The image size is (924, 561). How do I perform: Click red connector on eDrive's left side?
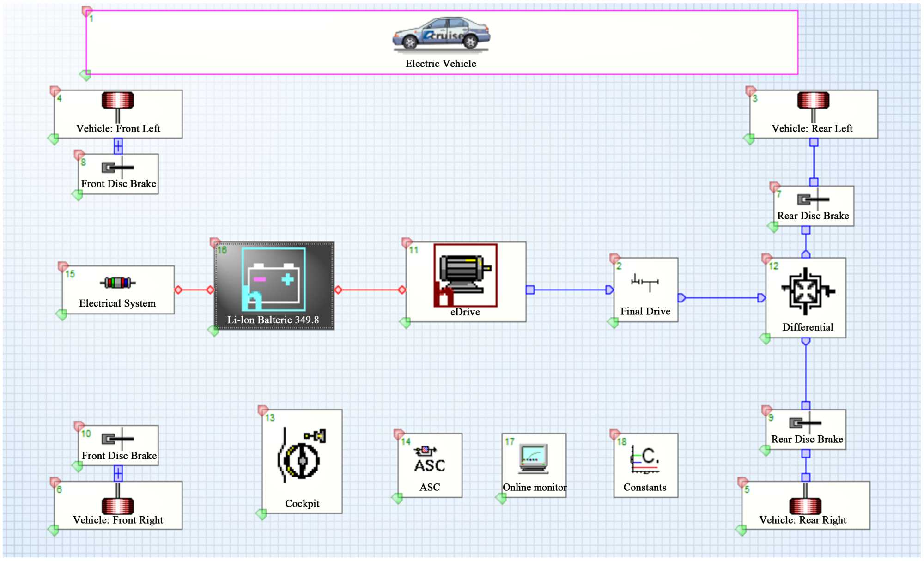402,290
